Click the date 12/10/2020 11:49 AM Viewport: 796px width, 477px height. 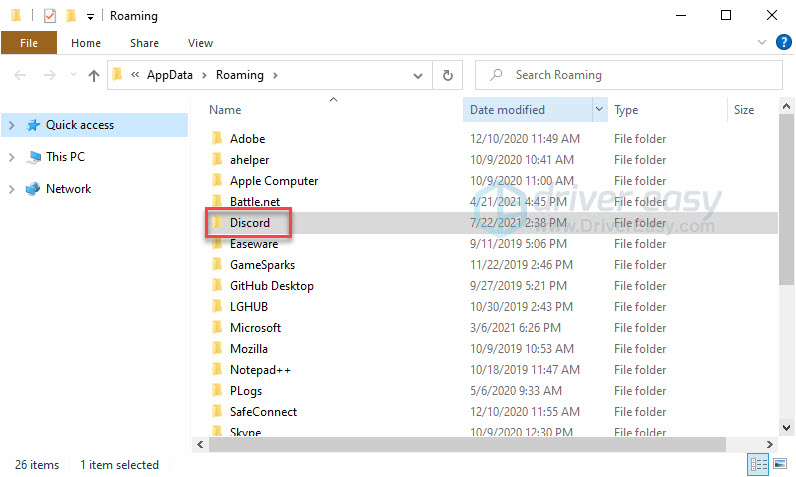[x=524, y=139]
